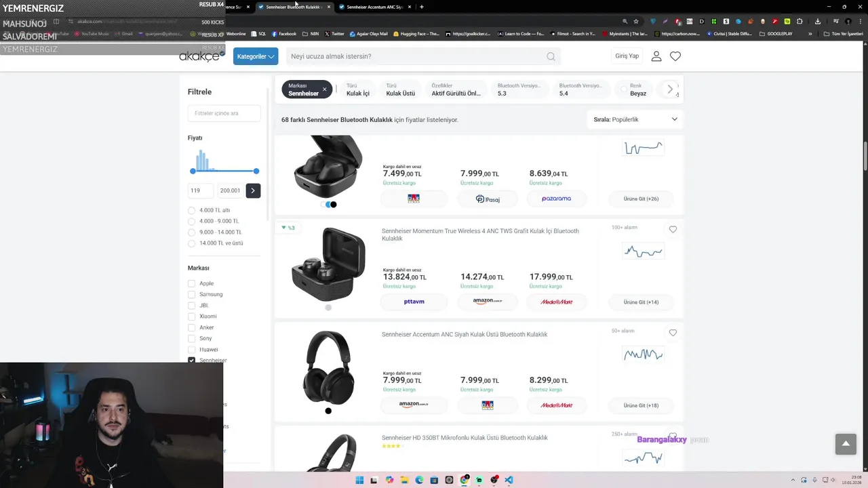Open the Kategoriler dropdown menu
The image size is (868, 488).
tap(256, 56)
